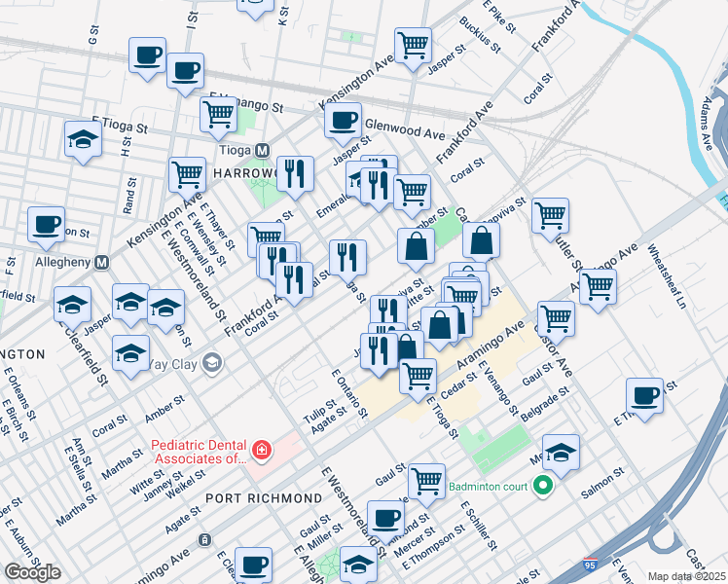Click the Tioga metro station icon
The height and width of the screenshot is (584, 728).
263,151
